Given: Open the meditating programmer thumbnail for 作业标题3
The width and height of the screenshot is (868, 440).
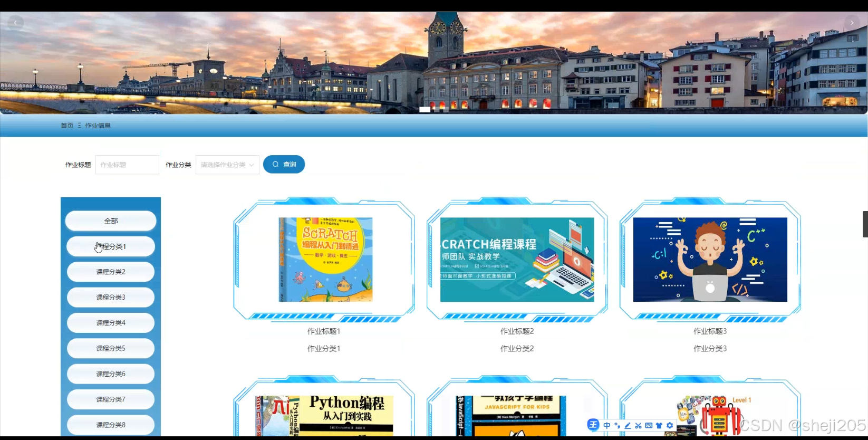Looking at the screenshot, I should click(710, 260).
